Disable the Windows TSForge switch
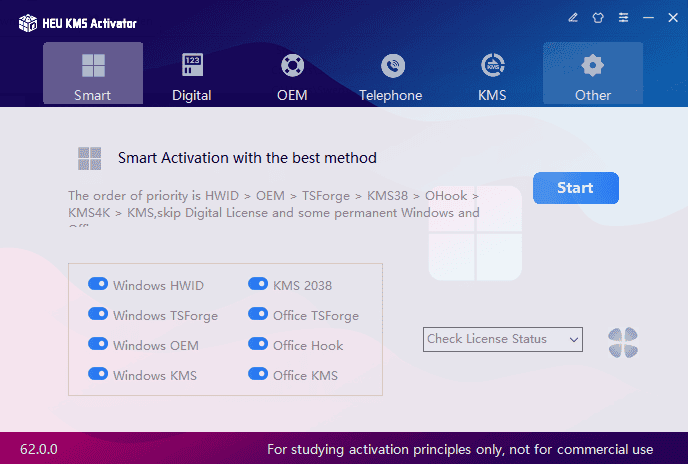 coord(98,314)
